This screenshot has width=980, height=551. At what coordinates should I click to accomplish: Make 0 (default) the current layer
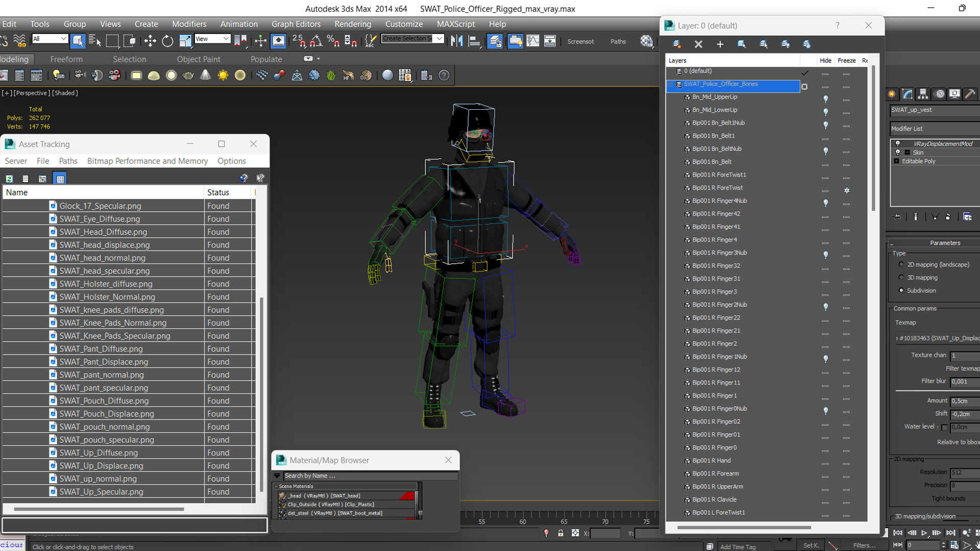point(804,72)
